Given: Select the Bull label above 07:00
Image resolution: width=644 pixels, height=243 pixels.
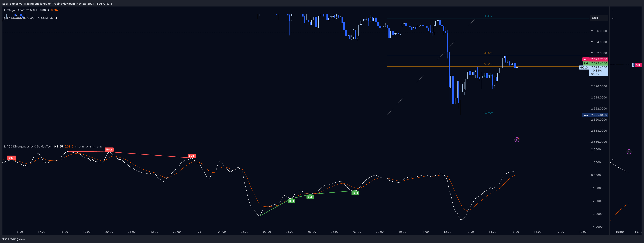Looking at the screenshot, I should tap(355, 193).
